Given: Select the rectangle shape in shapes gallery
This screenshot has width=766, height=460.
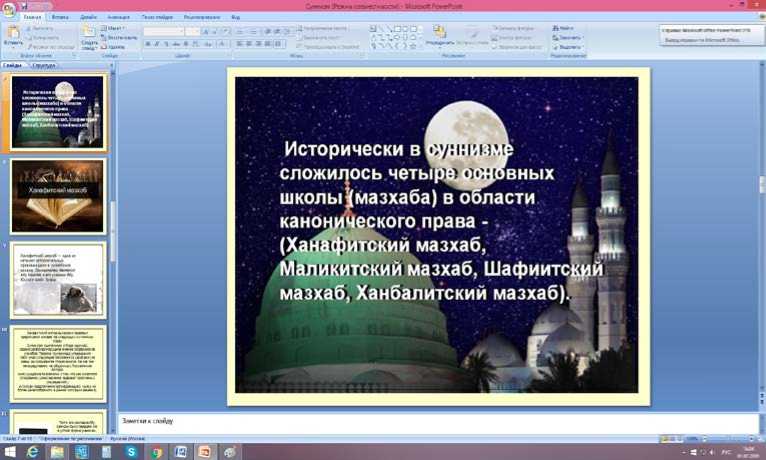Looking at the screenshot, I should (398, 29).
